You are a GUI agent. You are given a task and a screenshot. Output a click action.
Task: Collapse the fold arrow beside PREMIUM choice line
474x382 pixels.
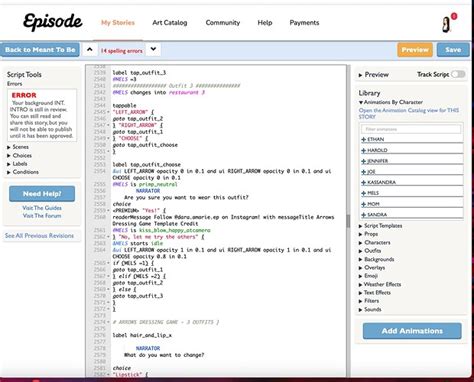(108, 210)
